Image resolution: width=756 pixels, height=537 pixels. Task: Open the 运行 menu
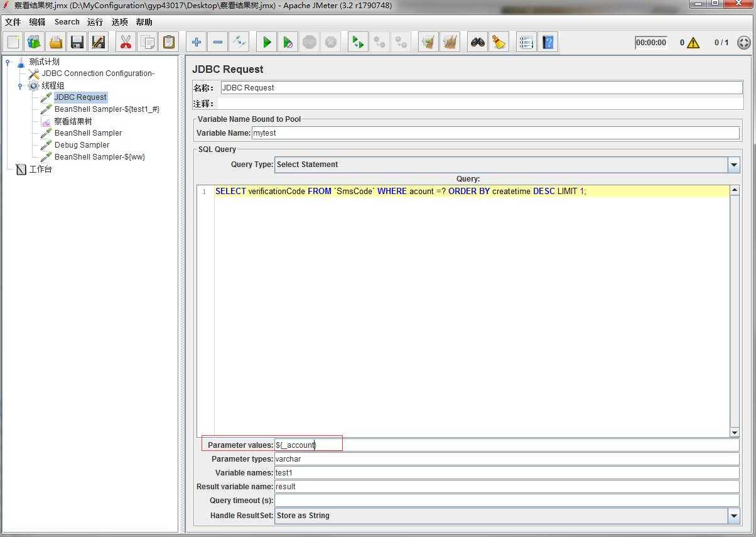[x=95, y=22]
